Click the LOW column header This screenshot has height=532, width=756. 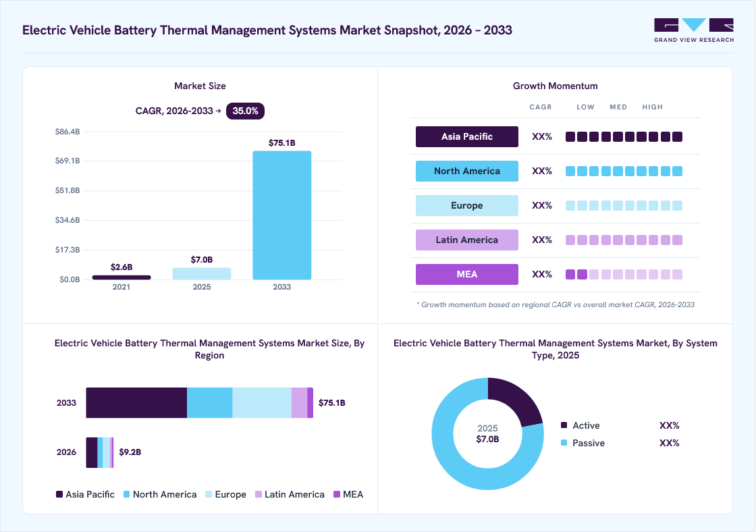(585, 107)
